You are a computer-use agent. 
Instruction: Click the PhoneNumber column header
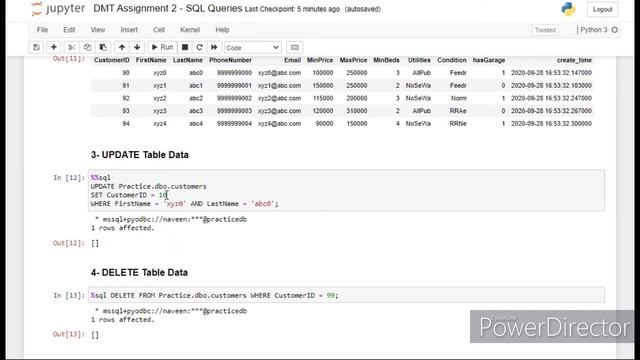[x=230, y=60]
